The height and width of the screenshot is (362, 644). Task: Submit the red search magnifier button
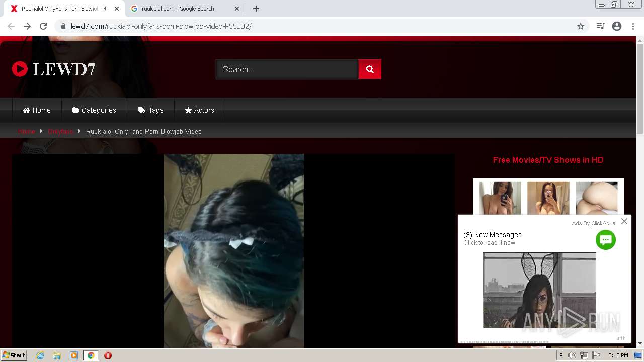pos(370,69)
